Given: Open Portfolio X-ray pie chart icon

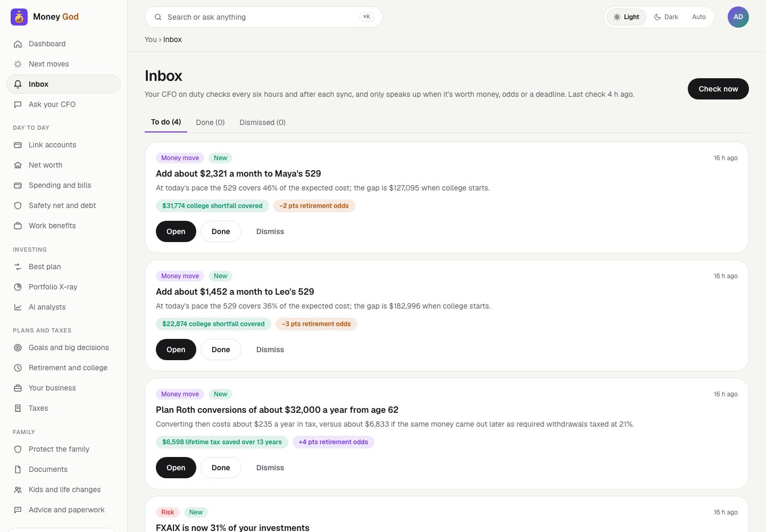Looking at the screenshot, I should click(x=18, y=287).
